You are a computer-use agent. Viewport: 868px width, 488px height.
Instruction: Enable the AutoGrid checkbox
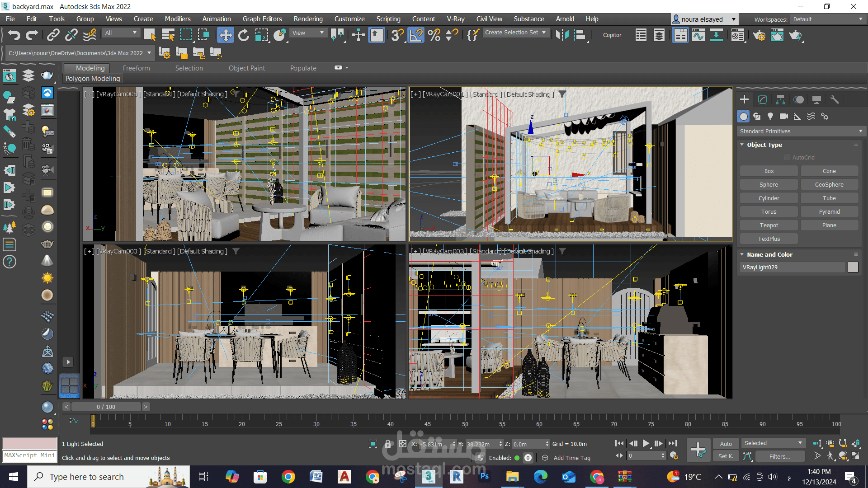point(787,157)
